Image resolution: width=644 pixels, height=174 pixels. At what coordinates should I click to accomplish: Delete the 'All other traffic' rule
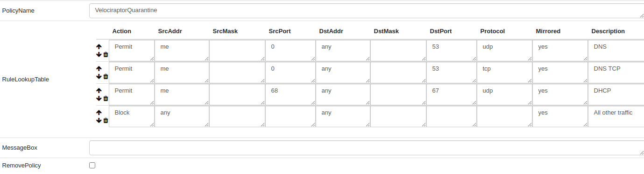point(106,120)
